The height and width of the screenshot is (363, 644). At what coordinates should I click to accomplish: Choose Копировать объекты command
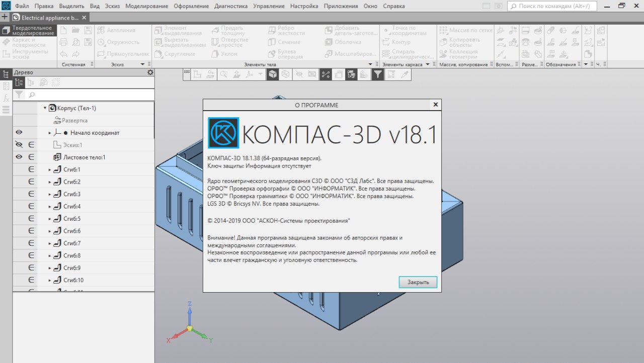coord(460,42)
